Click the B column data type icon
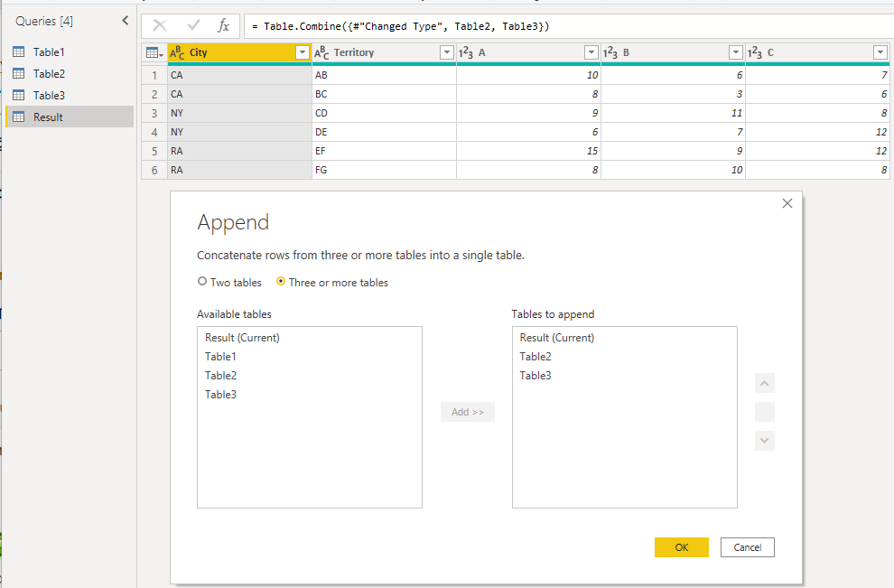 point(610,52)
